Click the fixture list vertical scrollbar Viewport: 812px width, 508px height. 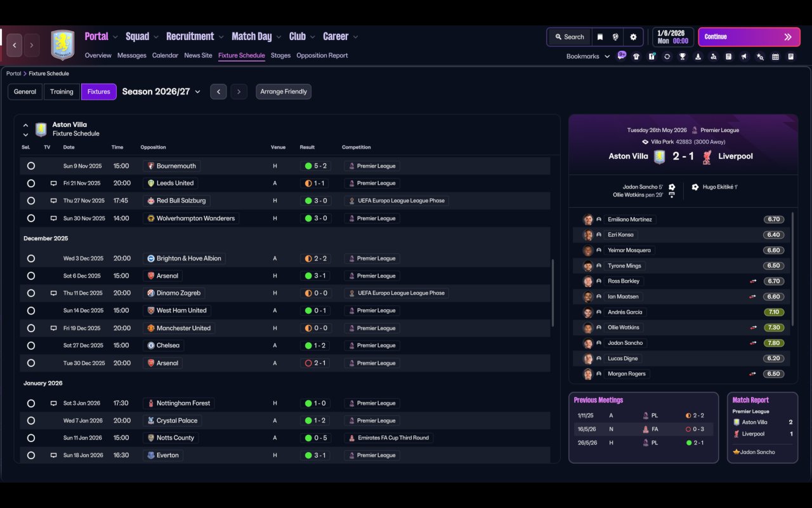point(553,292)
